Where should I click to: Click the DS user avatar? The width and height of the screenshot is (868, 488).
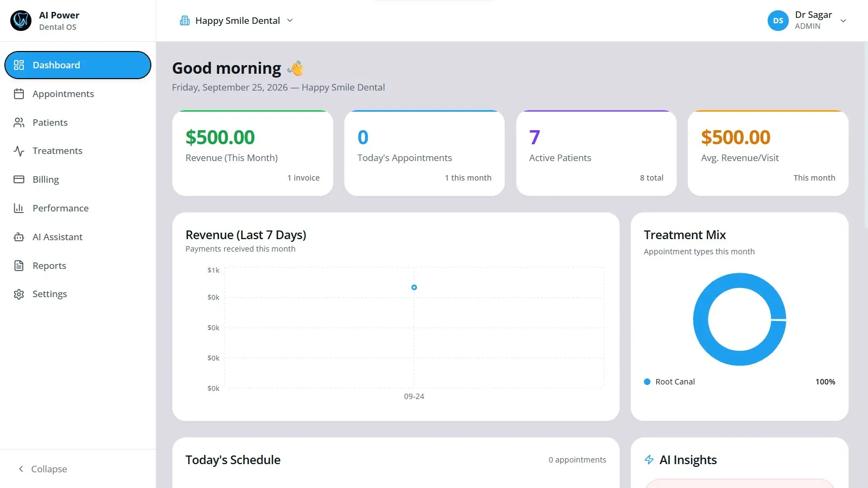pos(778,21)
